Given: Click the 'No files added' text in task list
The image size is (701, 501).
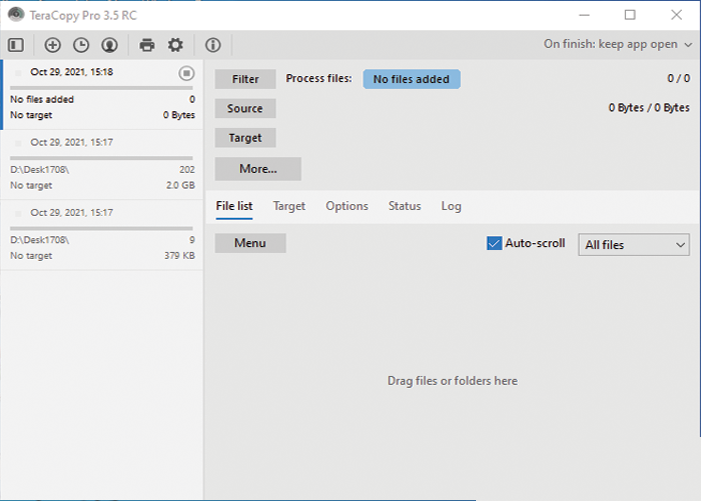Looking at the screenshot, I should [x=42, y=99].
